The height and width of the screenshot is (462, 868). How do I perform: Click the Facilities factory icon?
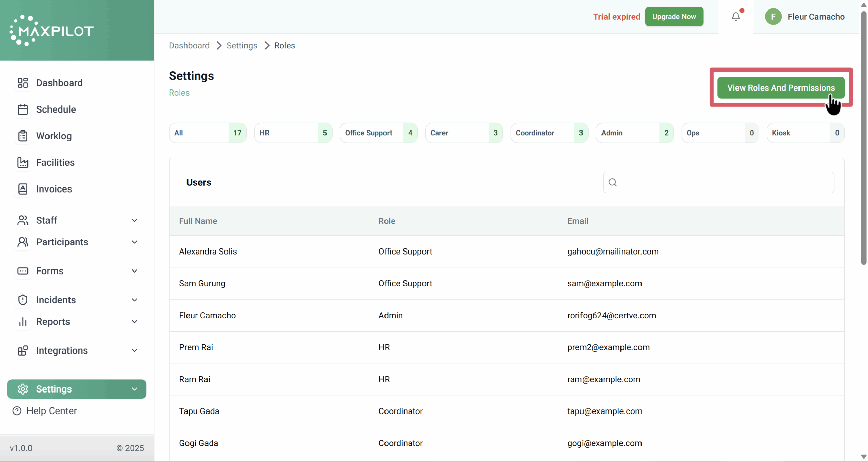(23, 162)
